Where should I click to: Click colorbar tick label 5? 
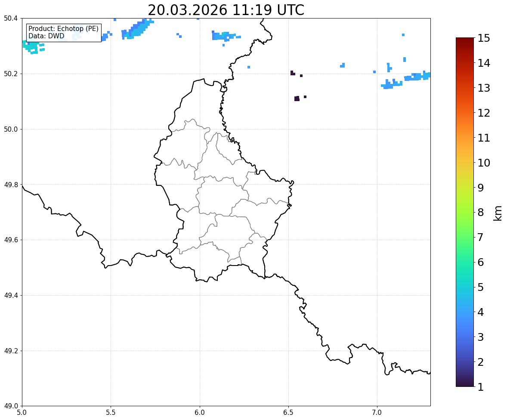pyautogui.click(x=481, y=287)
